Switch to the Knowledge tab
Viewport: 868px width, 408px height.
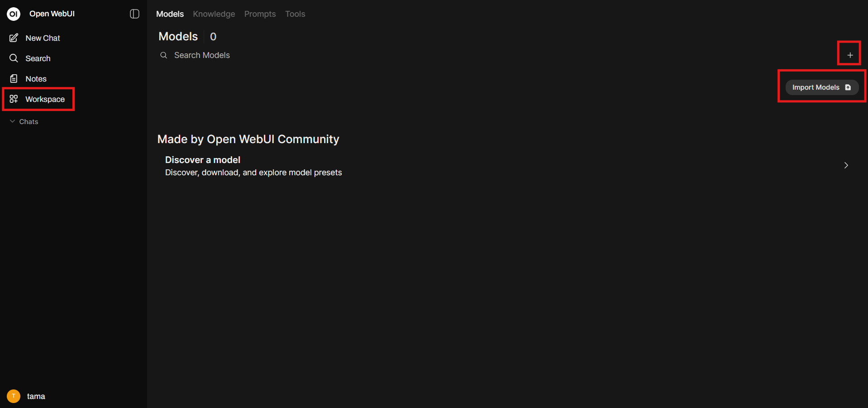click(214, 14)
